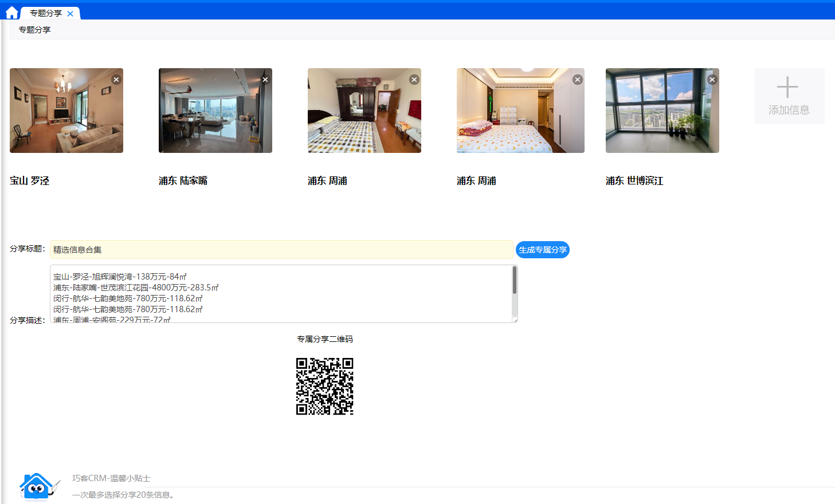The width and height of the screenshot is (835, 504).
Task: Remove the bedroom with wardrobe listing
Action: (x=414, y=80)
